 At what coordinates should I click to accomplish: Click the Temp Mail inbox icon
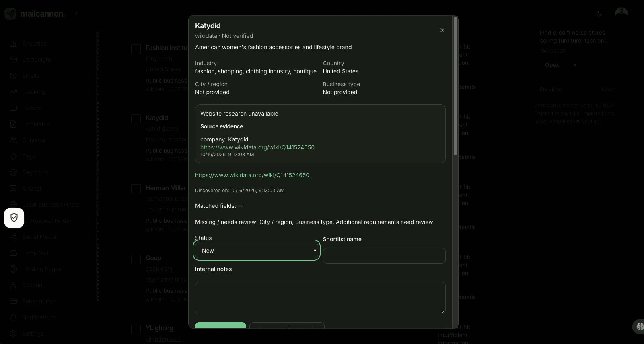pos(13,253)
